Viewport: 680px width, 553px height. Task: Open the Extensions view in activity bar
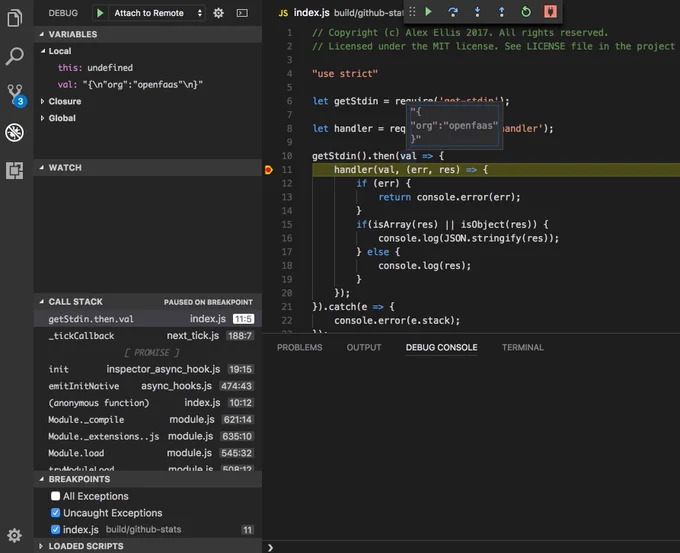14,170
